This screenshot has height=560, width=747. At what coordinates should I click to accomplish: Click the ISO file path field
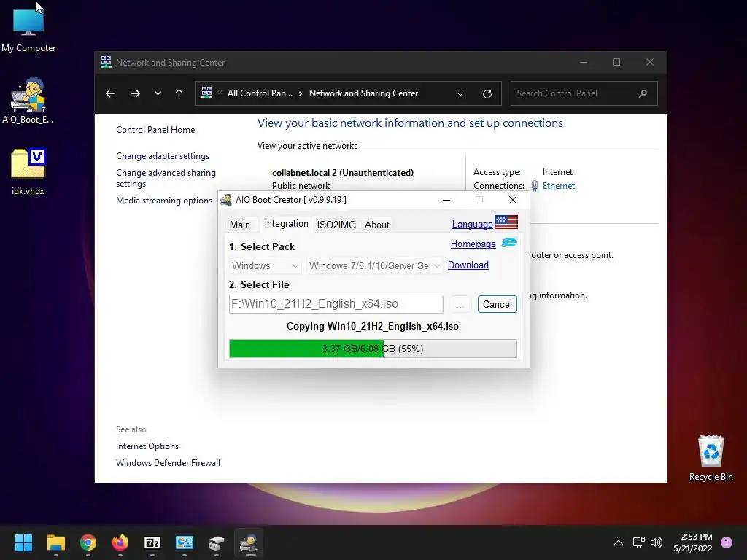(336, 304)
